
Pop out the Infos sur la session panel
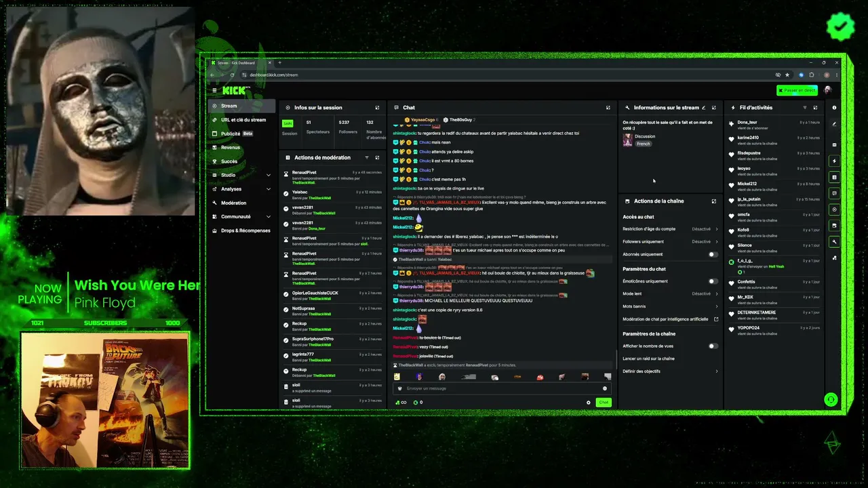[x=377, y=107]
